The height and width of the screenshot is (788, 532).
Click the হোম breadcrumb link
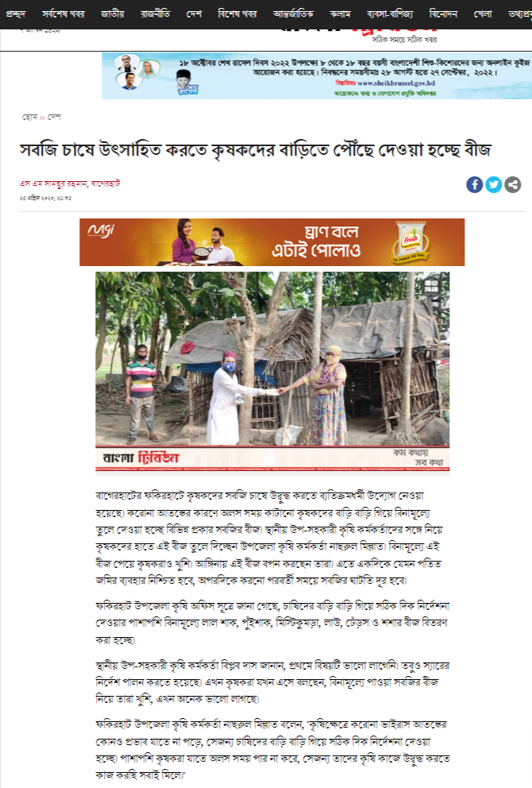(x=29, y=117)
